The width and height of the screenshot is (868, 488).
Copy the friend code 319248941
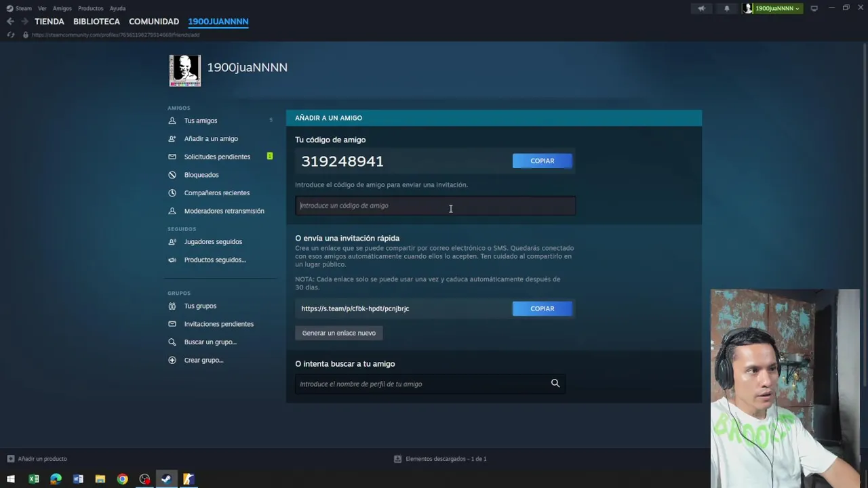tap(542, 161)
